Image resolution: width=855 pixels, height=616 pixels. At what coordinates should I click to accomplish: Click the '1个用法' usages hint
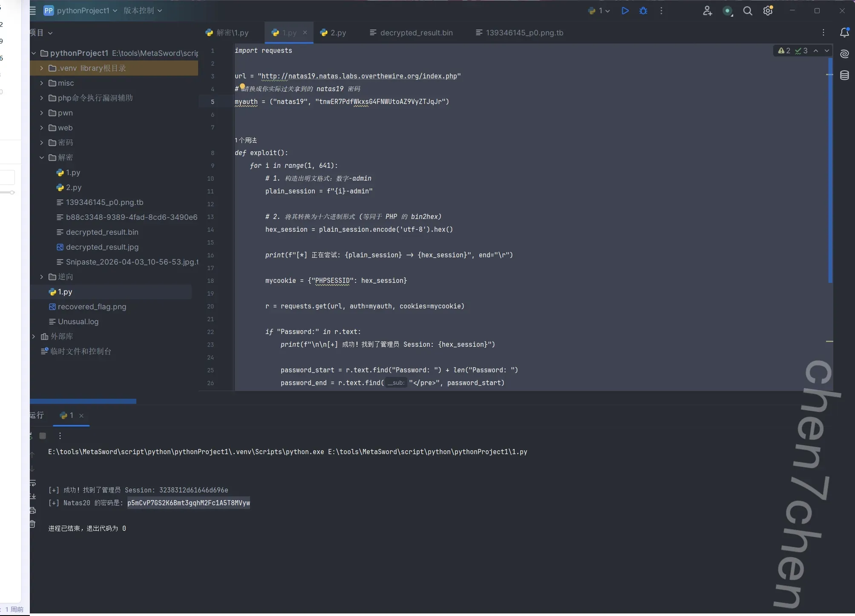pos(246,140)
